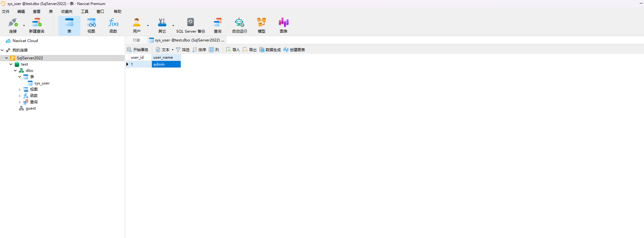The image size is (644, 238).
Task: Collapse the Tables (表) tree node
Action: tap(19, 77)
